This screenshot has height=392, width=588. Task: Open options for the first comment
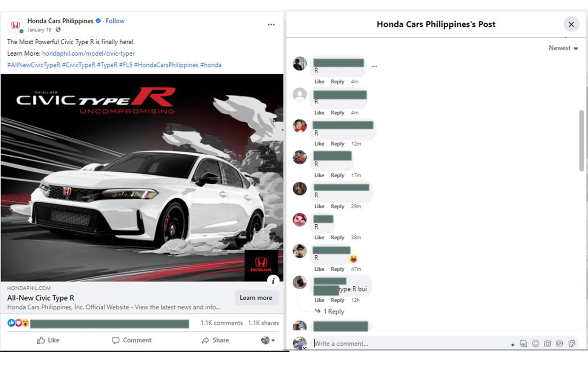(x=374, y=66)
